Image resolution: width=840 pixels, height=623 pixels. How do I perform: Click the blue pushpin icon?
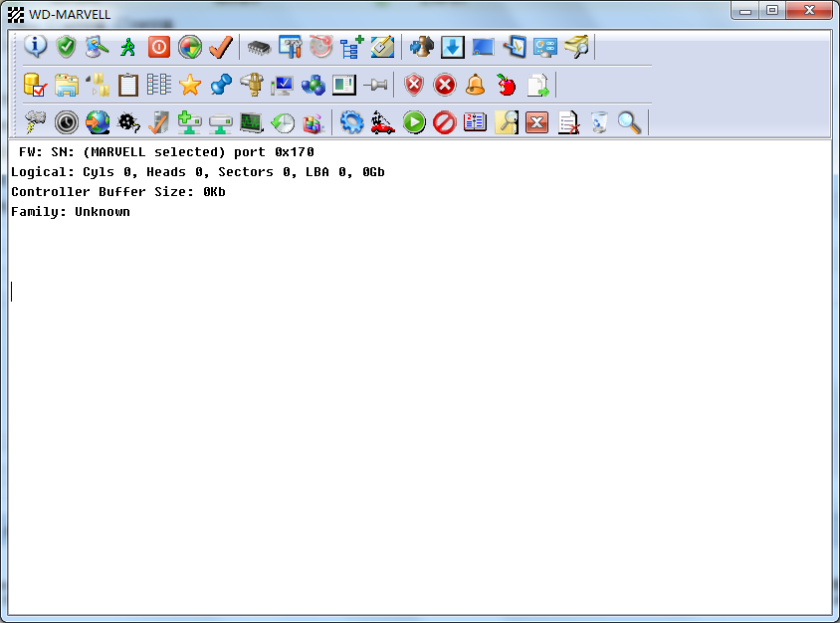tap(221, 86)
